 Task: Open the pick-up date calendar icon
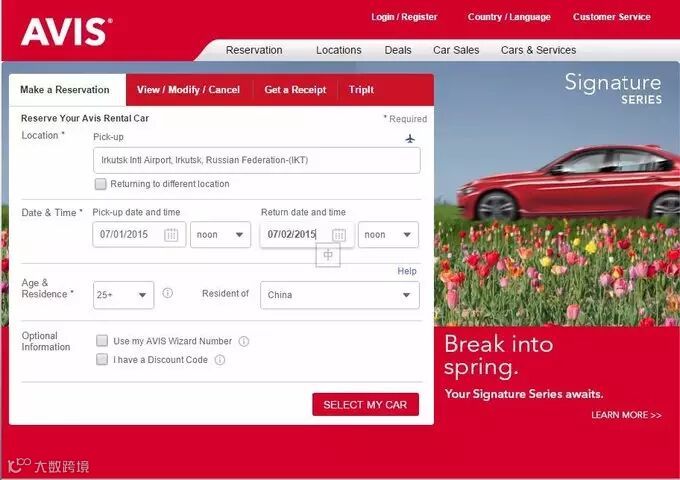(x=171, y=235)
